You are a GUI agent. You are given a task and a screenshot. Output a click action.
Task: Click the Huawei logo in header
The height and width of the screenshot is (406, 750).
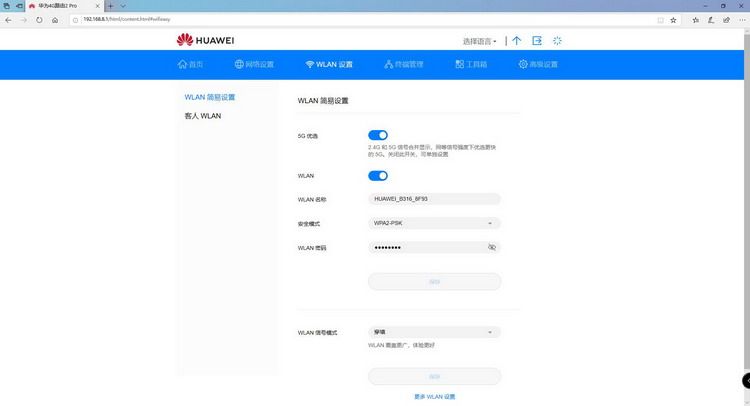click(x=205, y=40)
